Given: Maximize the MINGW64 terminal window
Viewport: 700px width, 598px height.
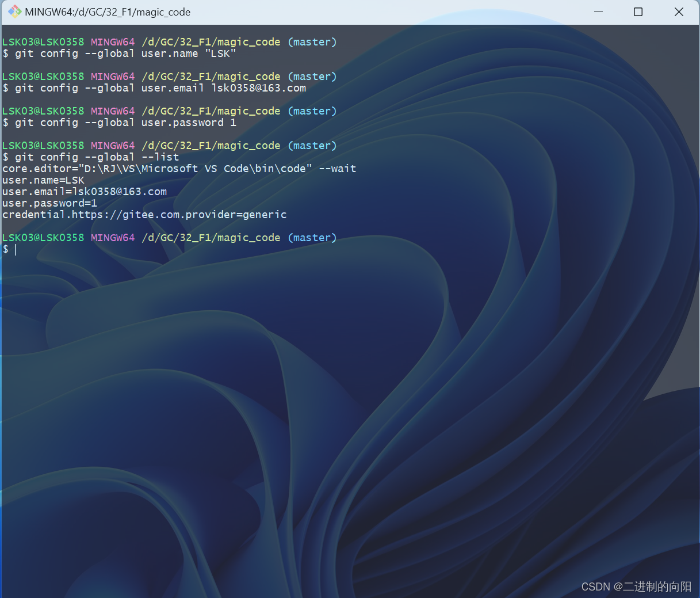Looking at the screenshot, I should pos(638,12).
